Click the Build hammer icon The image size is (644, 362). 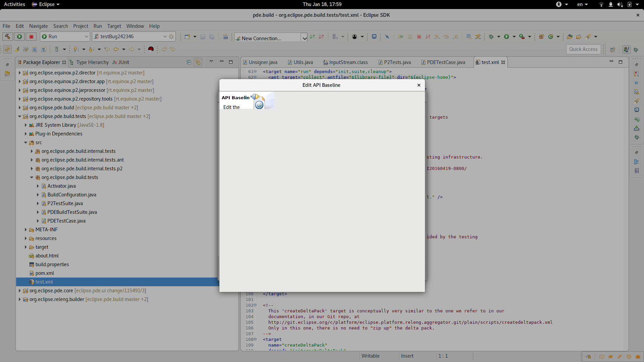(8, 37)
